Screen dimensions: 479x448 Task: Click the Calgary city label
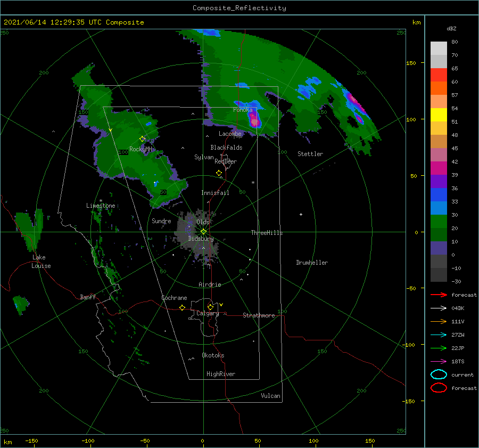point(208,313)
